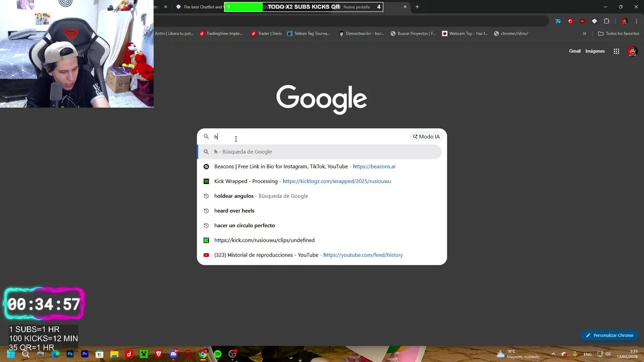This screenshot has height=362, width=644.
Task: Launch Premiere Pro from taskbar
Action: pos(85,354)
